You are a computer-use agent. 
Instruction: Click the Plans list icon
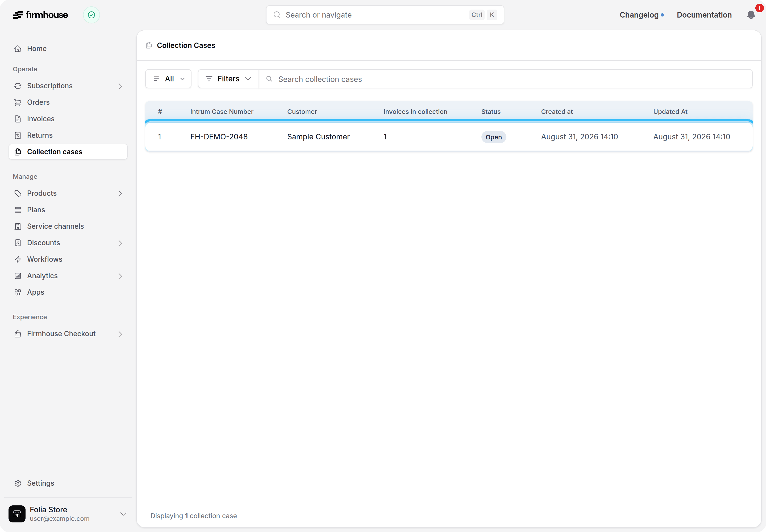tap(18, 210)
